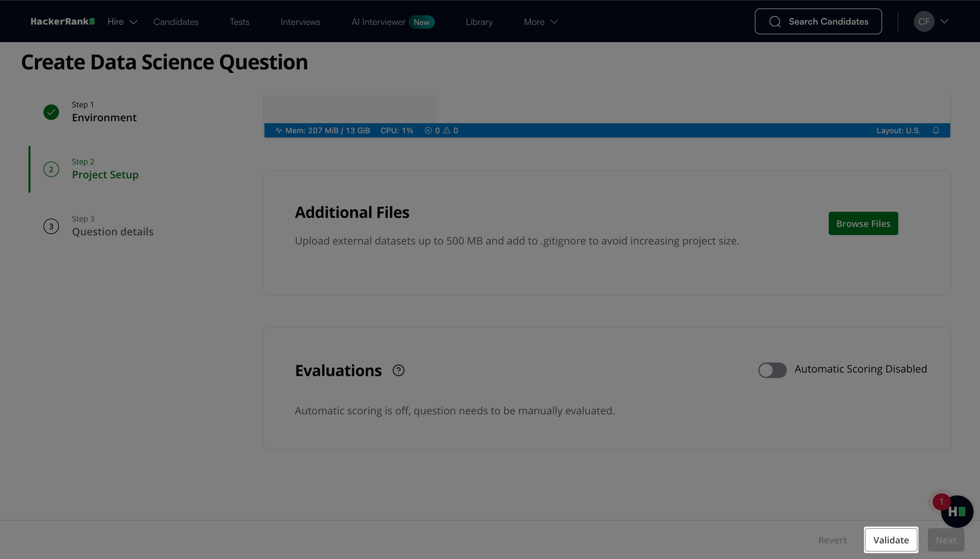Click the Step 1 green checkmark icon
This screenshot has height=559, width=980.
coord(51,112)
